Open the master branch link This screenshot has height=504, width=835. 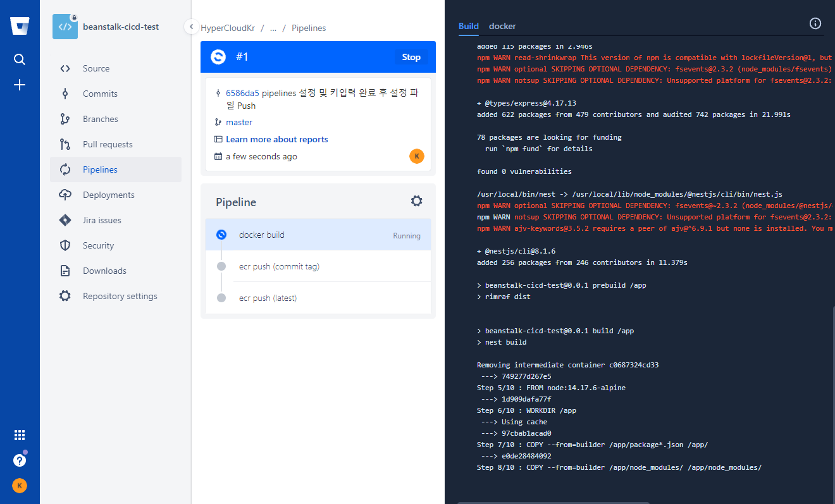click(239, 122)
